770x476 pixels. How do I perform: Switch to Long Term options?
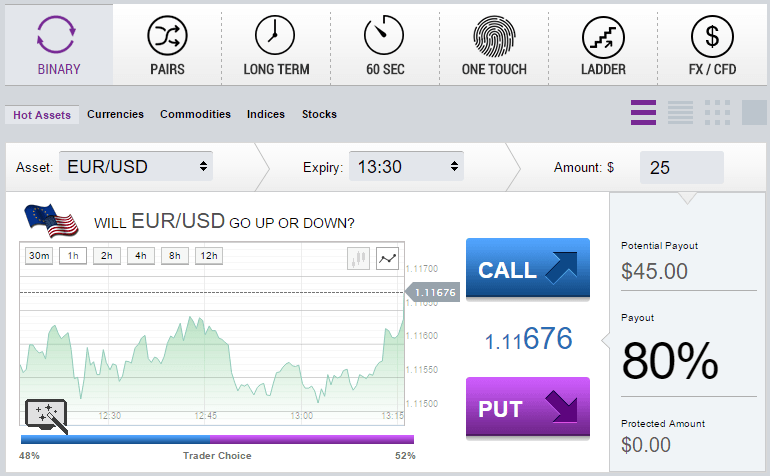(276, 45)
